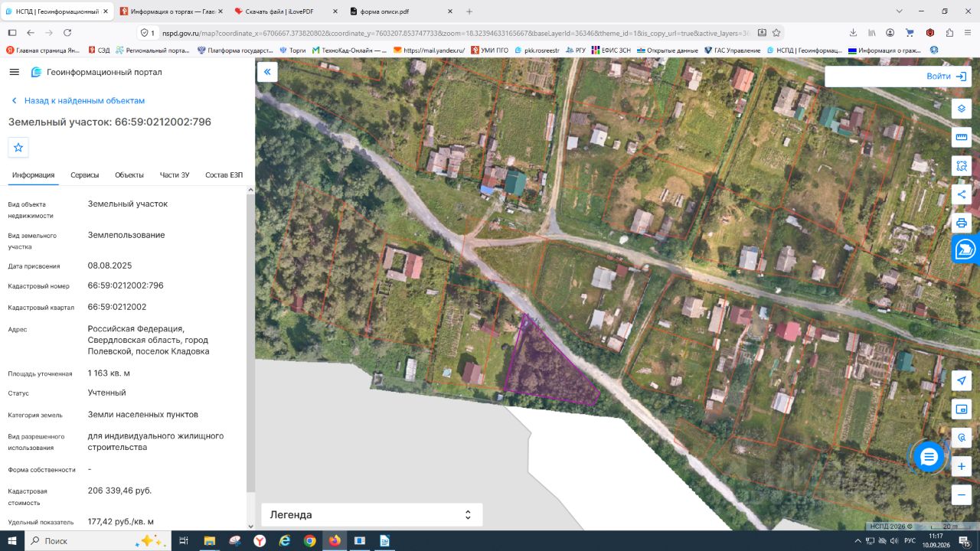Switch to the Сервисы tab
Viewport: 980px width, 551px height.
point(85,175)
